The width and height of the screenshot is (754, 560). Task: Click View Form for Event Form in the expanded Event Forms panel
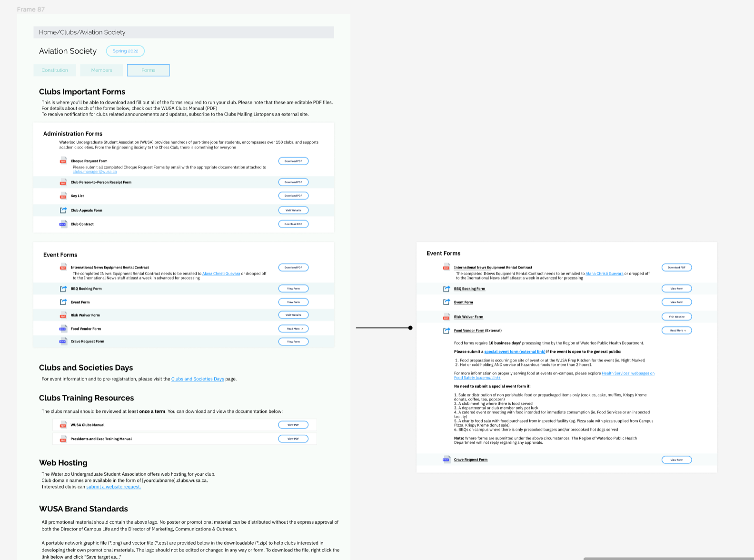point(677,302)
